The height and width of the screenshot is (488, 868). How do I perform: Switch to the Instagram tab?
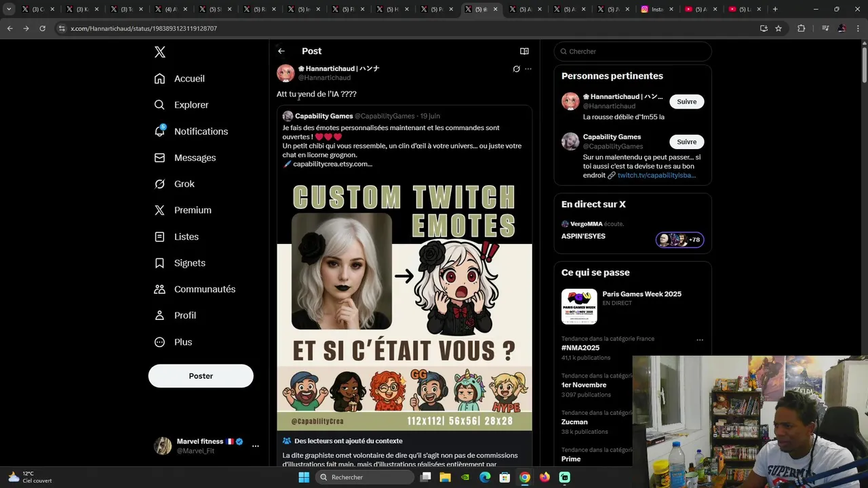tap(656, 9)
